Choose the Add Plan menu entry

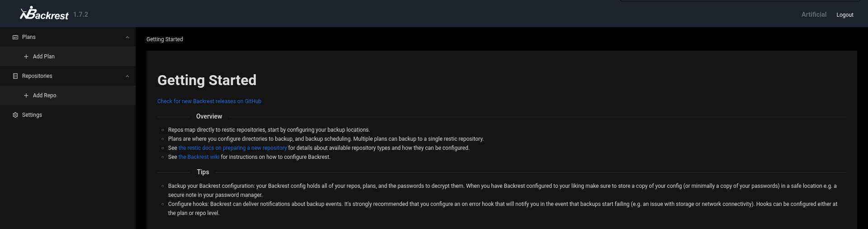[x=44, y=57]
